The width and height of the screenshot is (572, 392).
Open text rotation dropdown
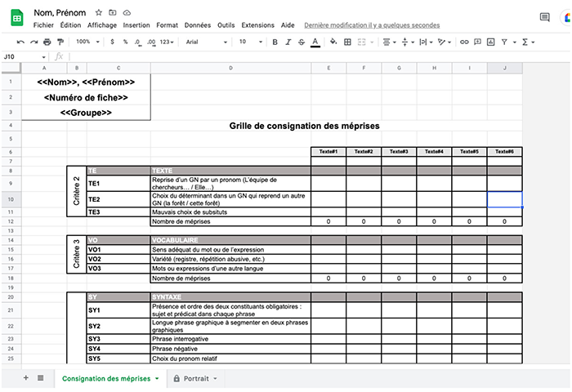tap(444, 42)
